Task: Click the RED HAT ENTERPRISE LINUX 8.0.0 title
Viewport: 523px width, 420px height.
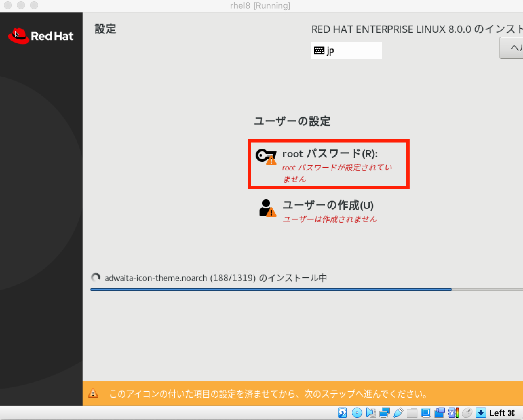Action: [417, 29]
